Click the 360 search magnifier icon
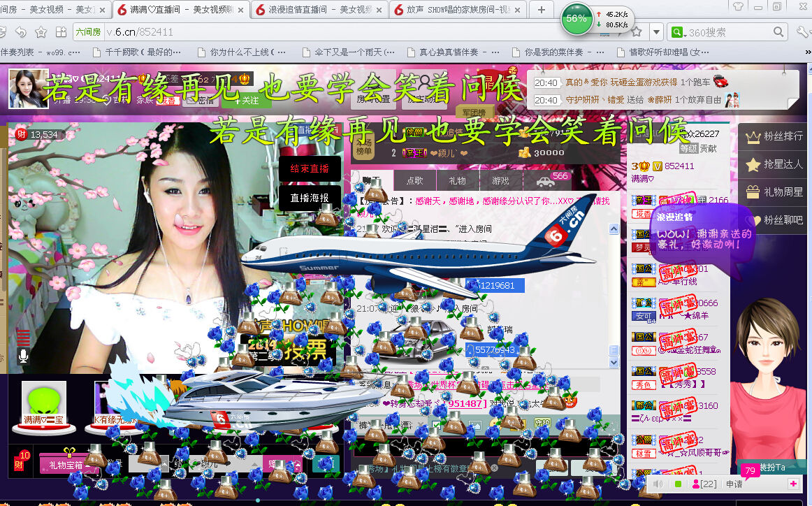812x506 pixels. (x=778, y=32)
